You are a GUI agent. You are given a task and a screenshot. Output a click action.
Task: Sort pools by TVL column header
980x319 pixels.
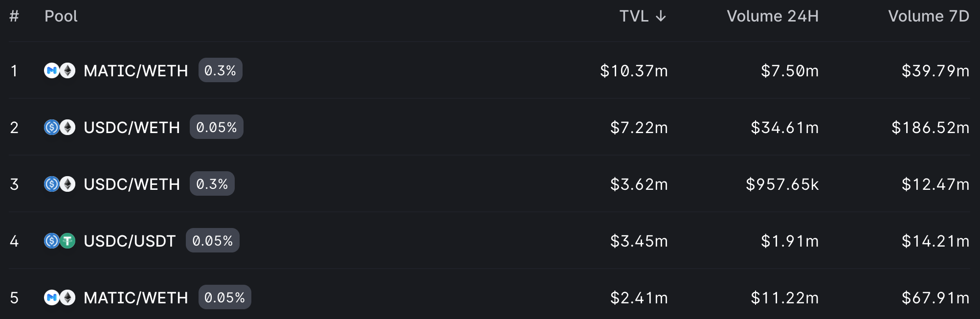643,16
